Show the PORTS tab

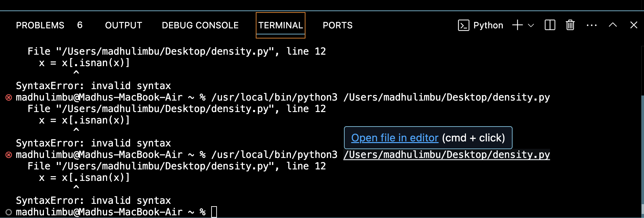click(337, 25)
